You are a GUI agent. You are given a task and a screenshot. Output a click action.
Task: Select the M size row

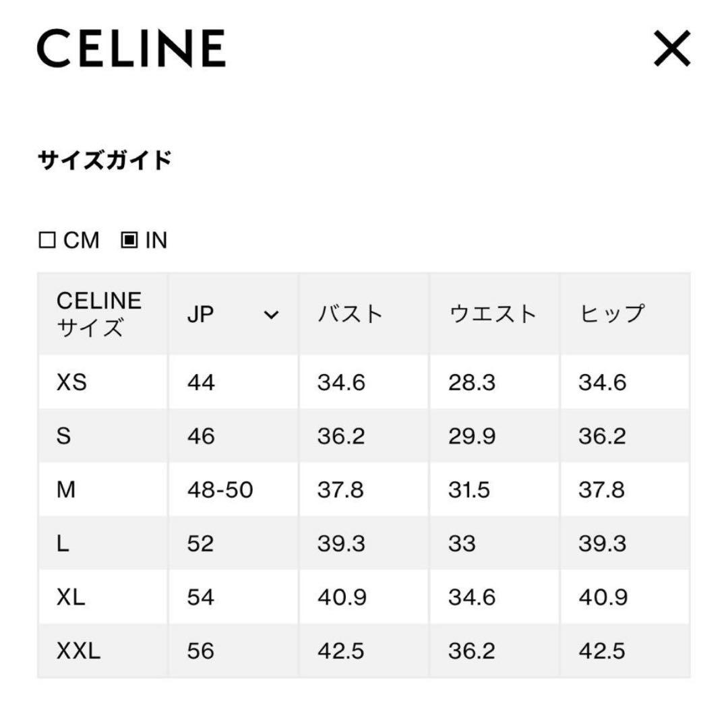tap(69, 489)
